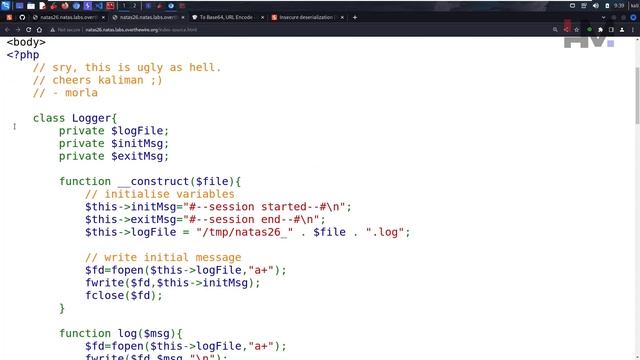Viewport: 640px width, 360px height.
Task: Open the browser three-dot menu
Action: point(633,30)
